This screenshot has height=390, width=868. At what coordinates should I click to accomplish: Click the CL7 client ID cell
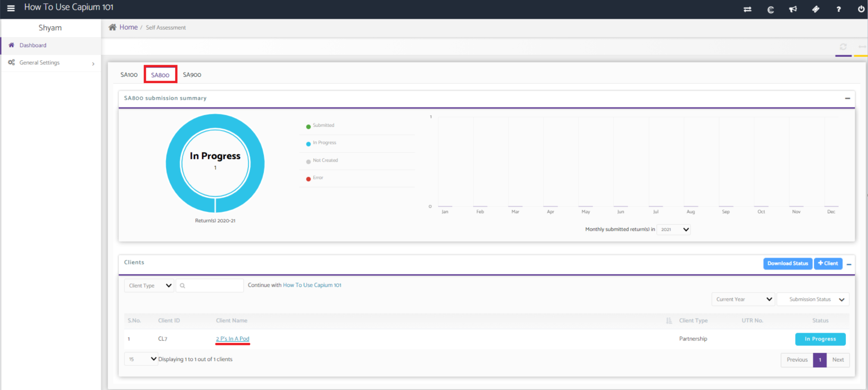[x=163, y=339]
